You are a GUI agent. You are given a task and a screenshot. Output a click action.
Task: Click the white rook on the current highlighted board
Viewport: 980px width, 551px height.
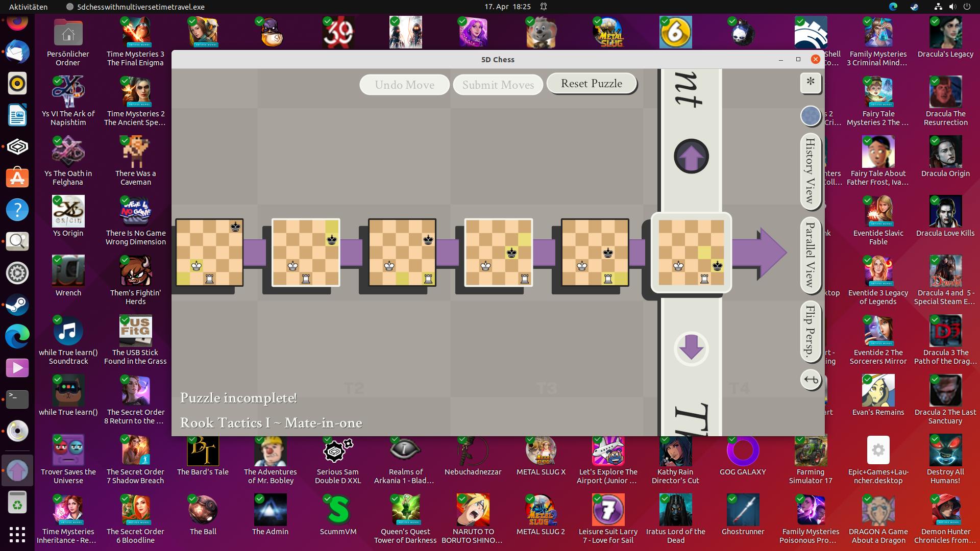704,279
